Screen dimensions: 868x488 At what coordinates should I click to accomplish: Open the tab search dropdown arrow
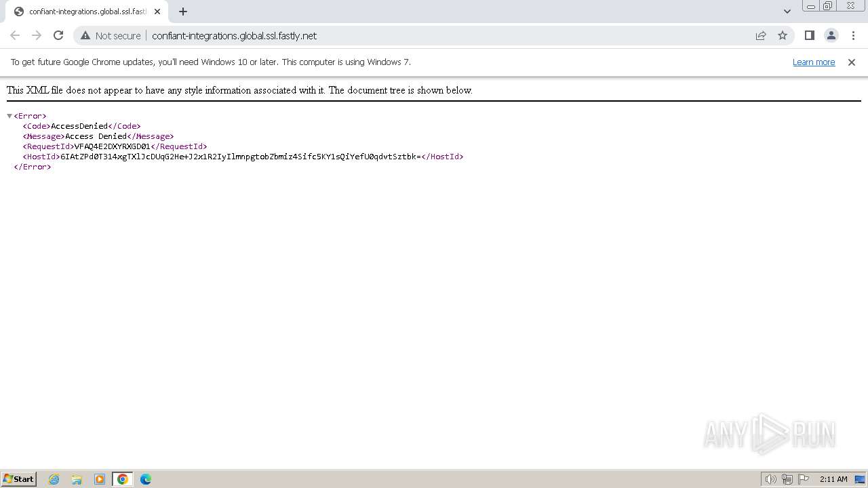tap(787, 12)
